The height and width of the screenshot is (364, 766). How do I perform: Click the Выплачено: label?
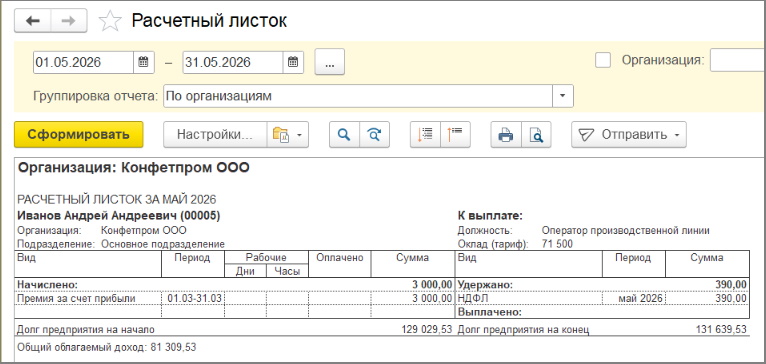click(x=490, y=312)
